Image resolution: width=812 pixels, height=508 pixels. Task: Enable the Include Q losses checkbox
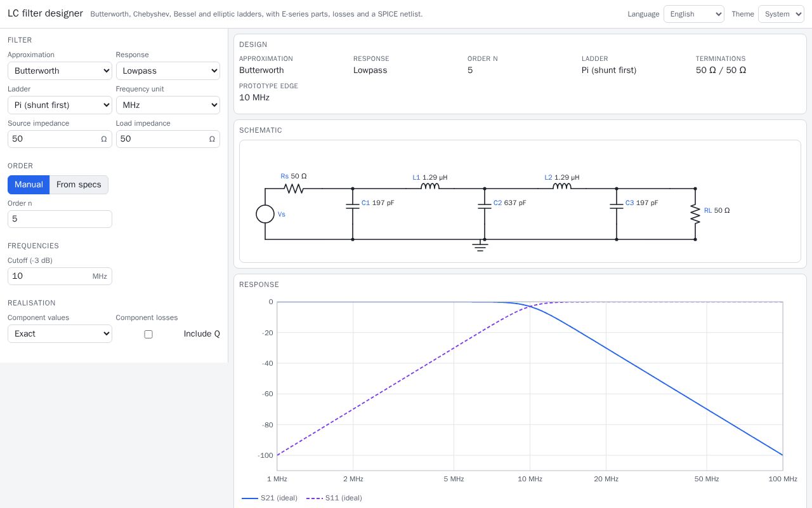[148, 334]
